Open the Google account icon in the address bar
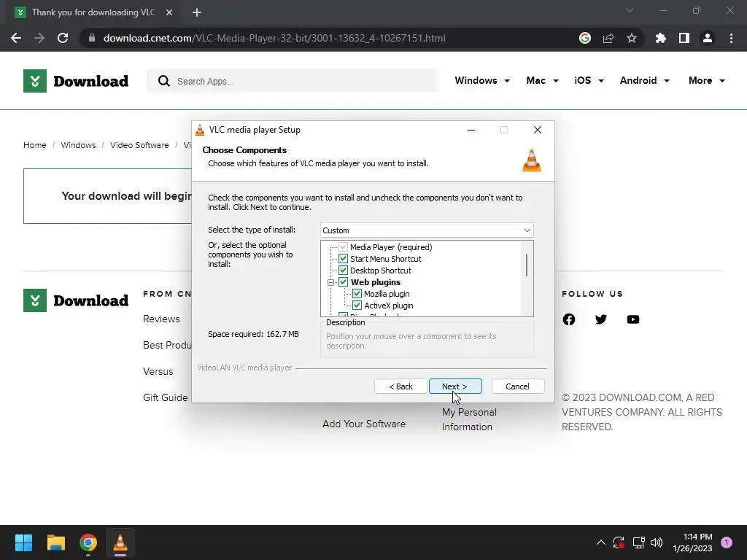The width and height of the screenshot is (747, 560). point(585,38)
